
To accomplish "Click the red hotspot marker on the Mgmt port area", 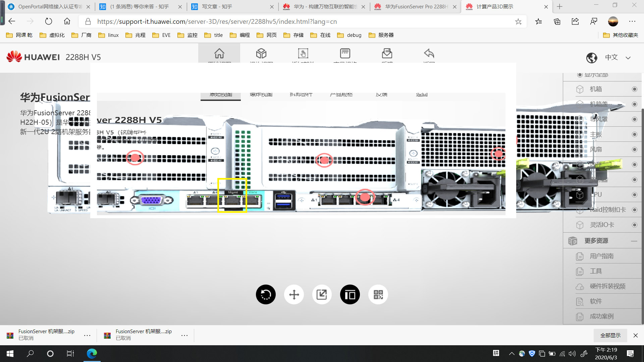I will point(365,197).
